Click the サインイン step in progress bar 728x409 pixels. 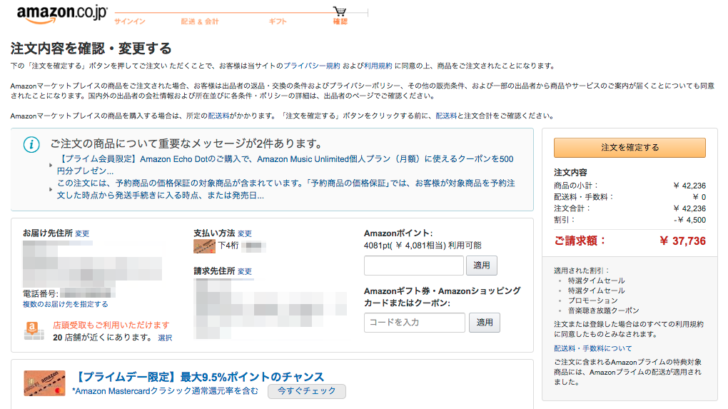click(130, 21)
